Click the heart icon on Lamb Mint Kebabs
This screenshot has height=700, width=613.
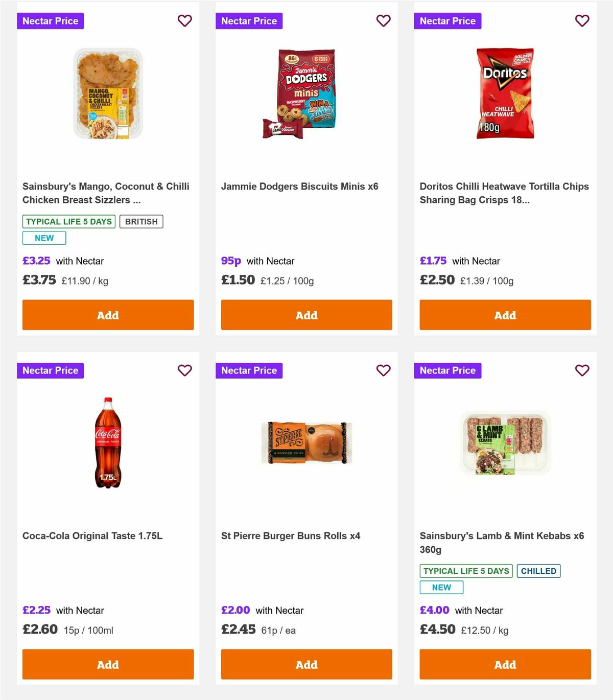pos(582,370)
